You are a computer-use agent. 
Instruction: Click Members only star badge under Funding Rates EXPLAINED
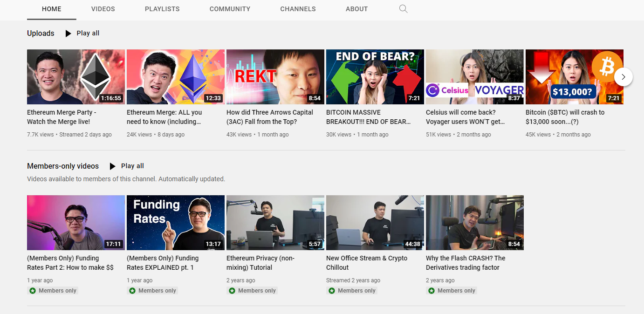132,291
